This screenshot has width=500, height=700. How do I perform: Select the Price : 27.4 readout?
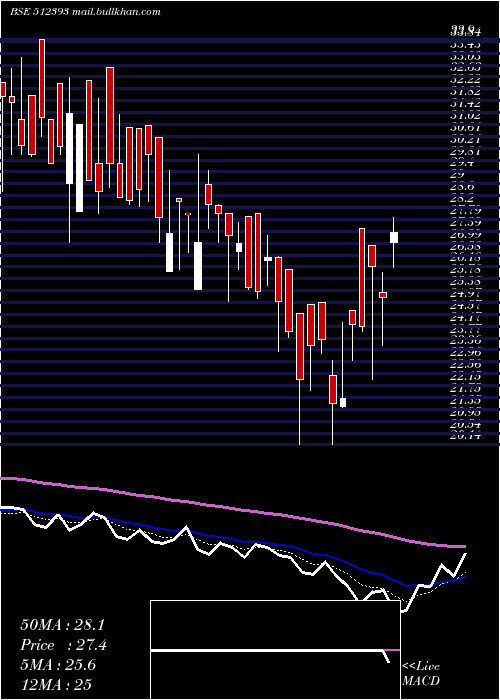[63, 645]
